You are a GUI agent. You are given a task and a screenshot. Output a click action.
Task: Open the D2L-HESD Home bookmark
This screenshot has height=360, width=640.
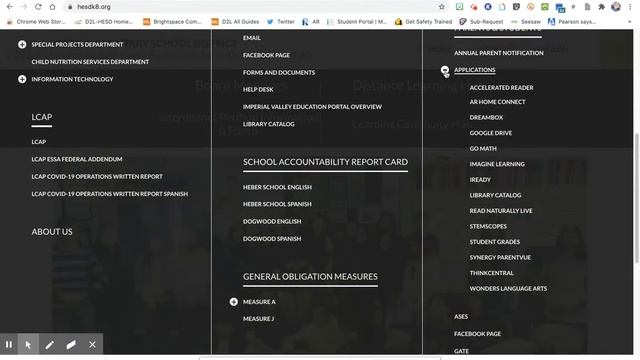(104, 22)
